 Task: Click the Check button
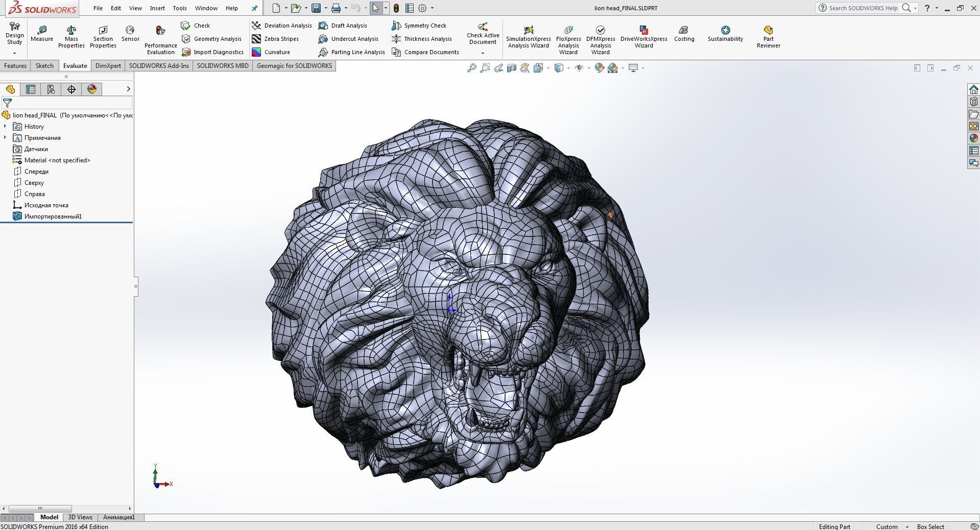(x=195, y=26)
